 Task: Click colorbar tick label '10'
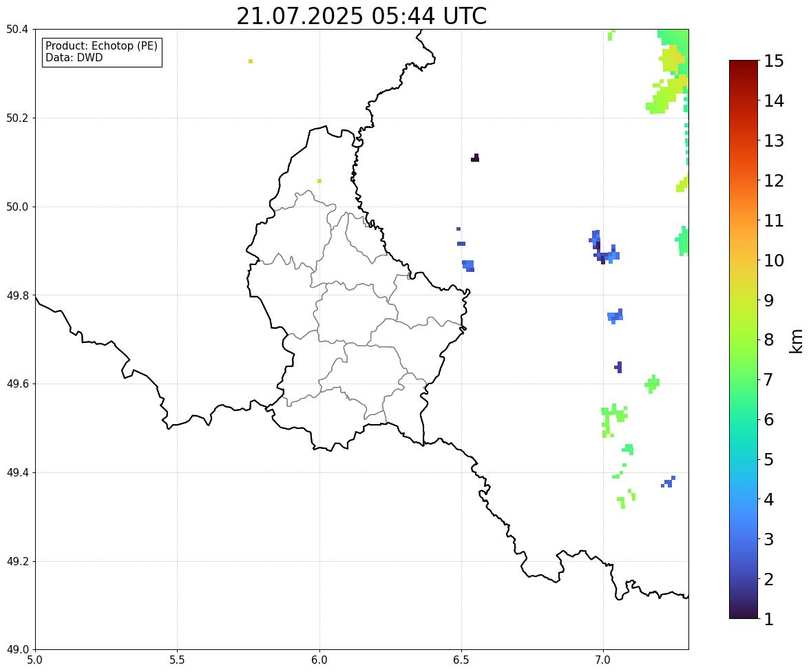[x=773, y=260]
